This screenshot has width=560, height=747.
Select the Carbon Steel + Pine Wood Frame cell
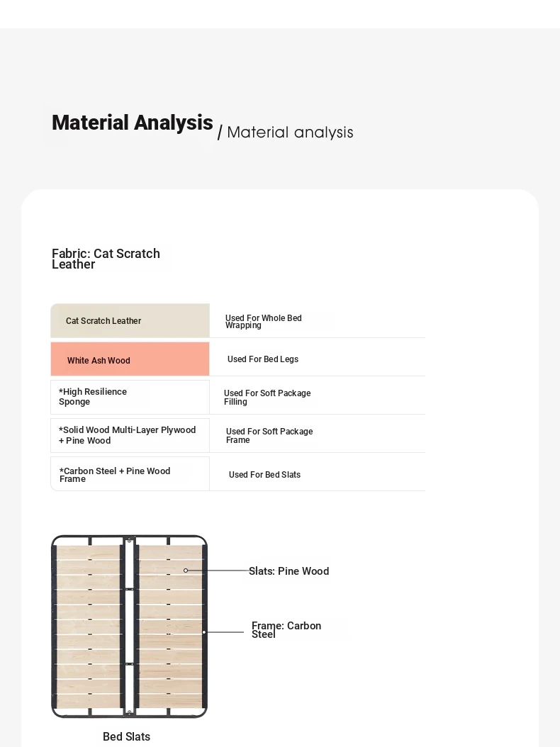pos(130,474)
